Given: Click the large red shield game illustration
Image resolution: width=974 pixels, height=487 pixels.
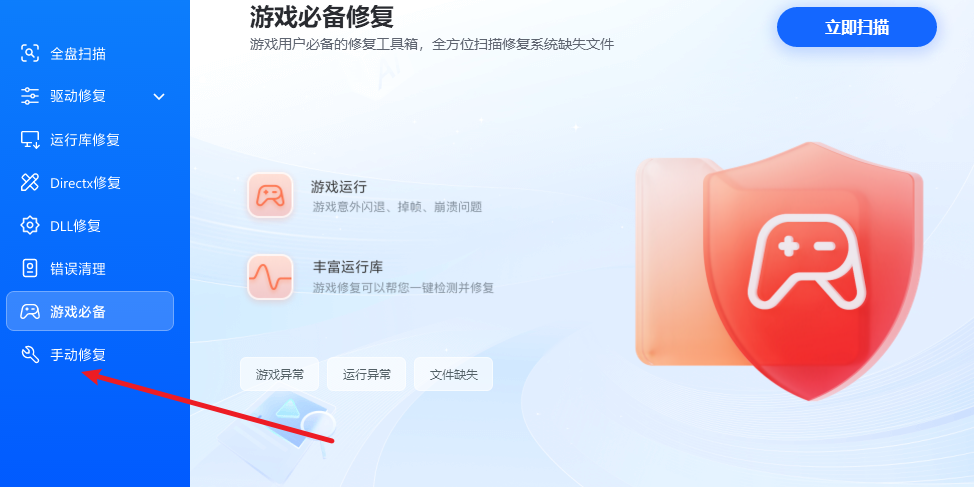Looking at the screenshot, I should pyautogui.click(x=812, y=270).
